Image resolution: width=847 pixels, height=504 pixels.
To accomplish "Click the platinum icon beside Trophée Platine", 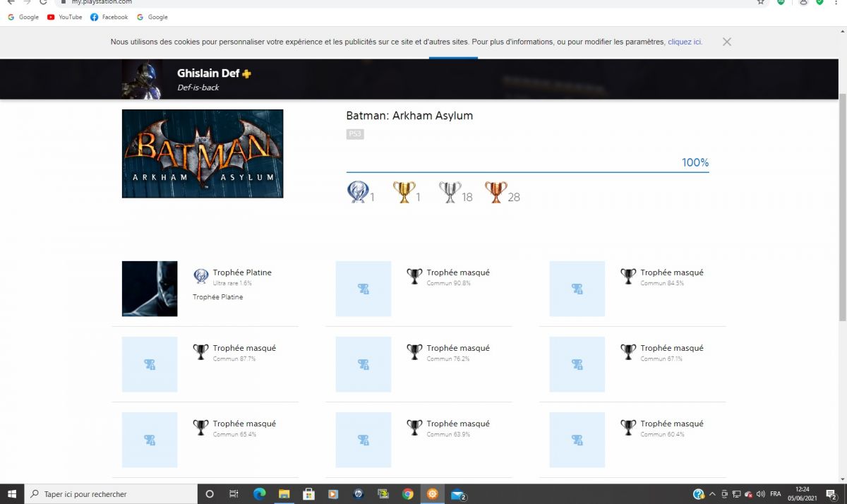I will pos(201,277).
